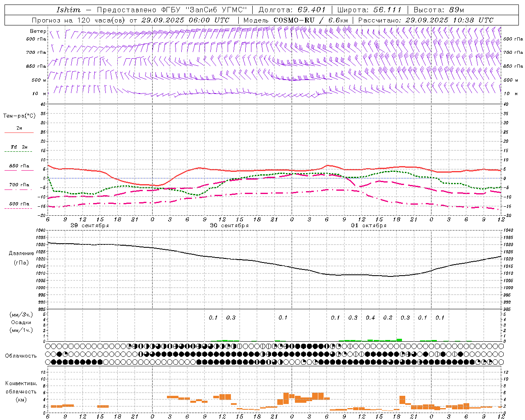The image size is (525, 420).
Task: Click the dashed pink line under 700 гПа legend
Action: [x=19, y=189]
